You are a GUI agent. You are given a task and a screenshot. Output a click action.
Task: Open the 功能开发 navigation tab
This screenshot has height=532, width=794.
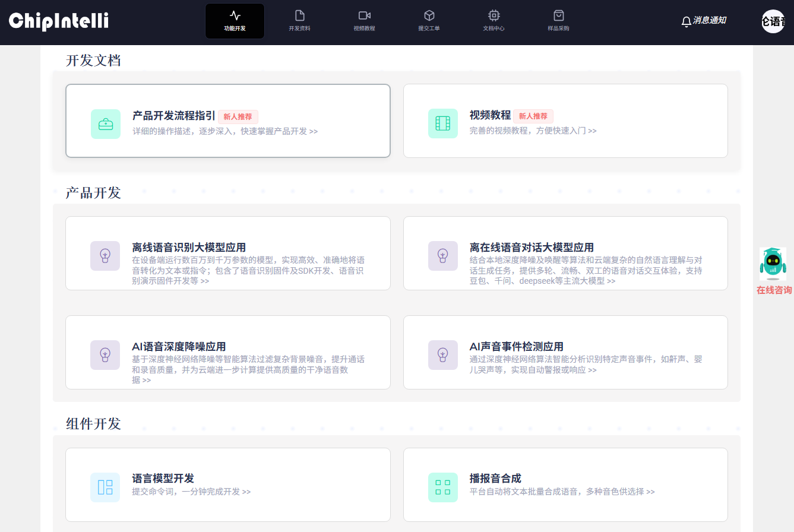(235, 21)
